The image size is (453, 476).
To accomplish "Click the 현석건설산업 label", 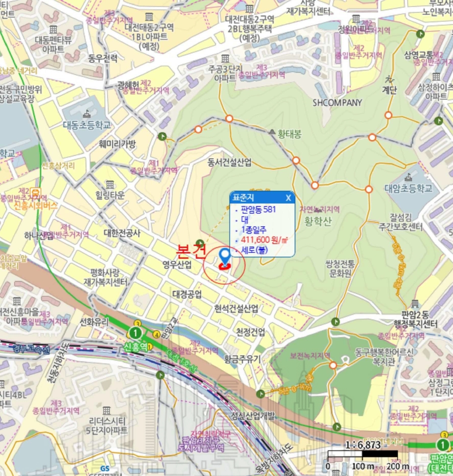I will (236, 309).
